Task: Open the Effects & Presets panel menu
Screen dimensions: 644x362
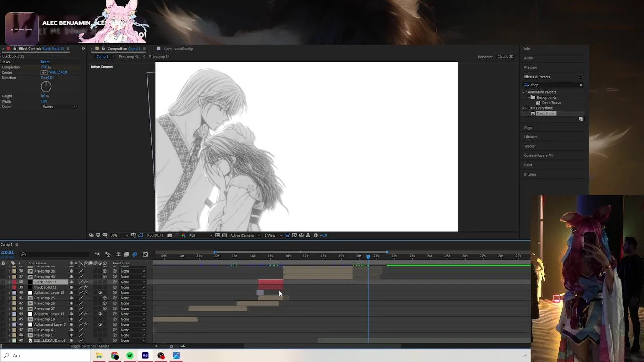Action: [x=580, y=77]
